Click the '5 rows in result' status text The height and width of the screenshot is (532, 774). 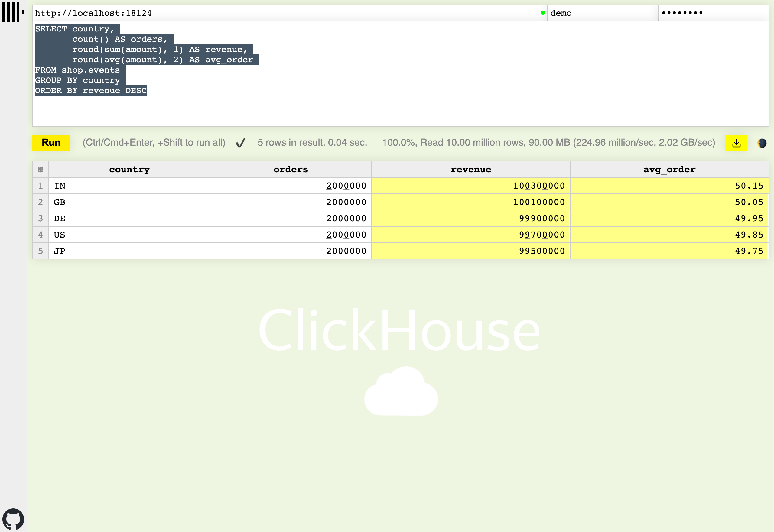pyautogui.click(x=312, y=143)
